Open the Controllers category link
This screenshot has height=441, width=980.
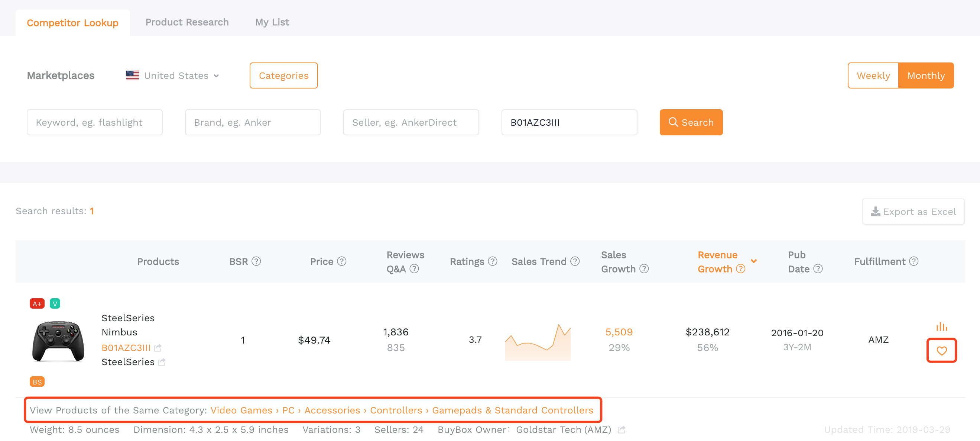pos(396,410)
